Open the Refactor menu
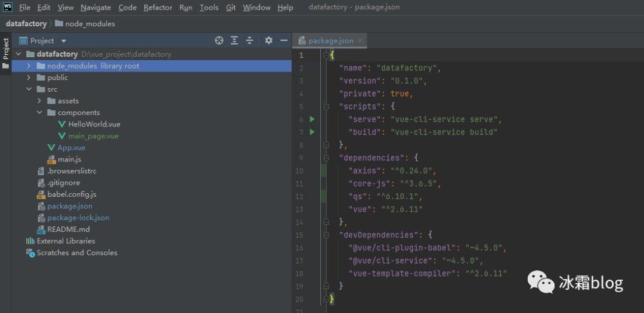 click(x=158, y=8)
